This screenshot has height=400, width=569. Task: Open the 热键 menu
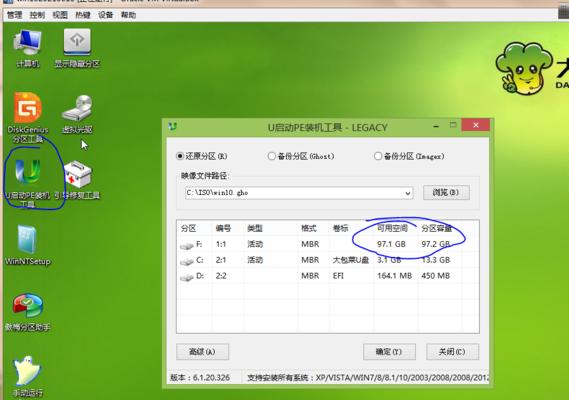point(83,15)
